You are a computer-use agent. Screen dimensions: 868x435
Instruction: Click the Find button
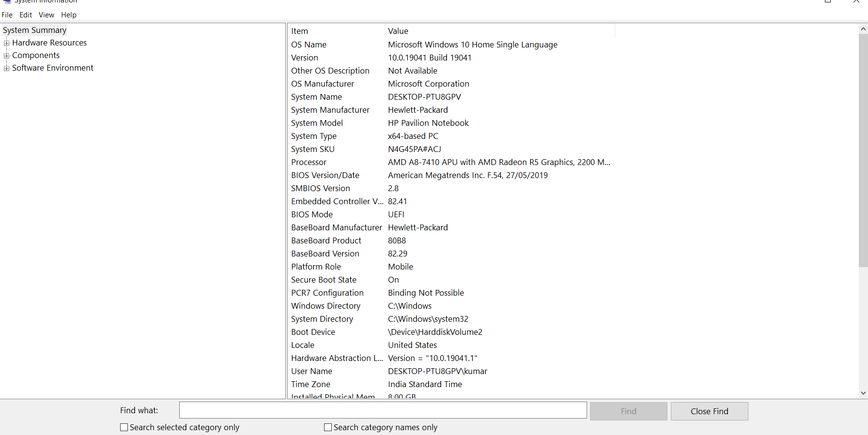point(629,411)
